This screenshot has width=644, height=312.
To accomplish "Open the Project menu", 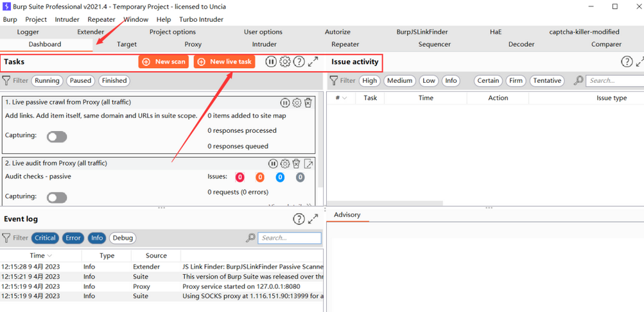I will coord(36,19).
